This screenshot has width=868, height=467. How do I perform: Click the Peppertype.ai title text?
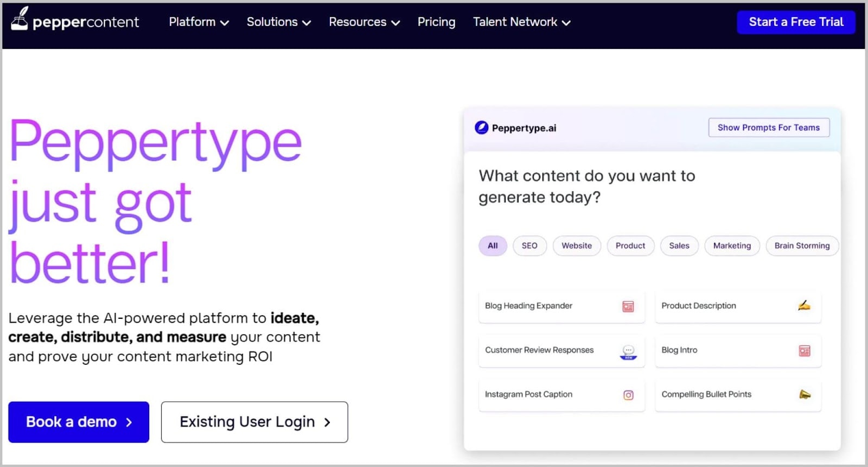524,128
